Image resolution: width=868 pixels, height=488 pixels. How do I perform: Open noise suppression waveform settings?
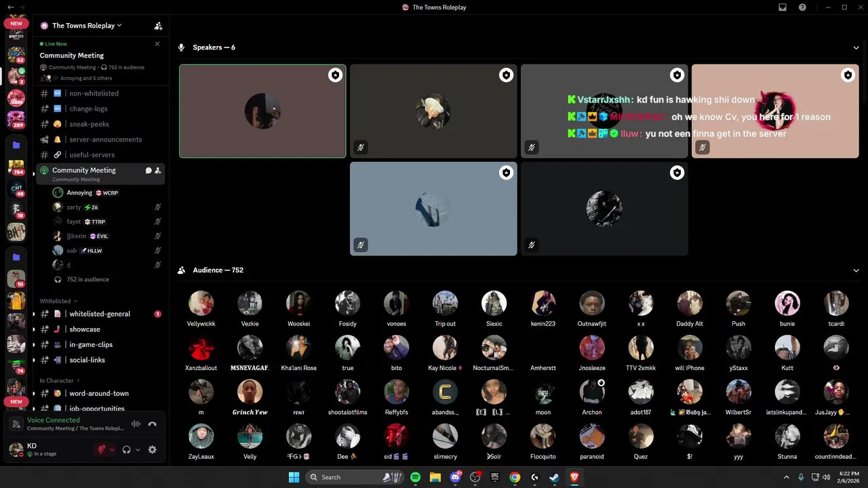136,424
